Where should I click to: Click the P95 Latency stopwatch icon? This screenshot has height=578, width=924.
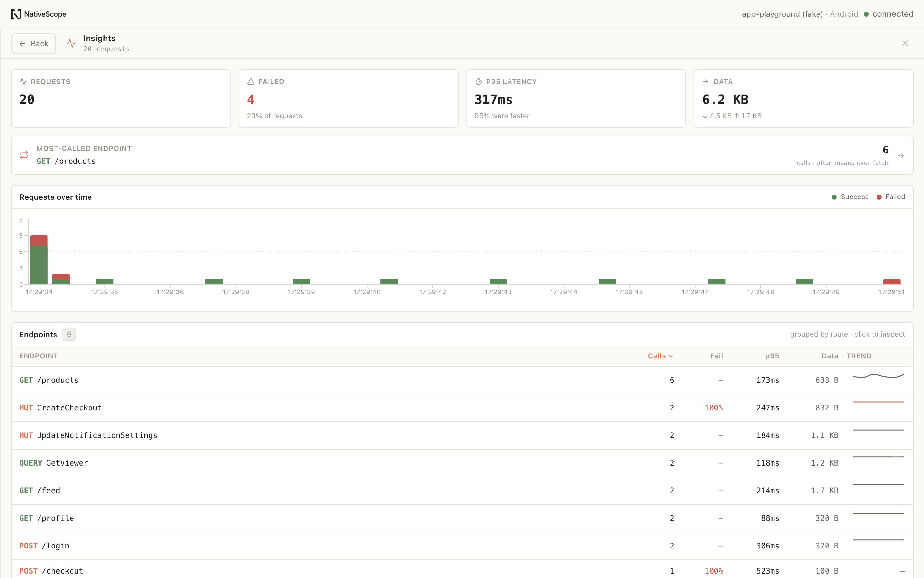tap(478, 82)
